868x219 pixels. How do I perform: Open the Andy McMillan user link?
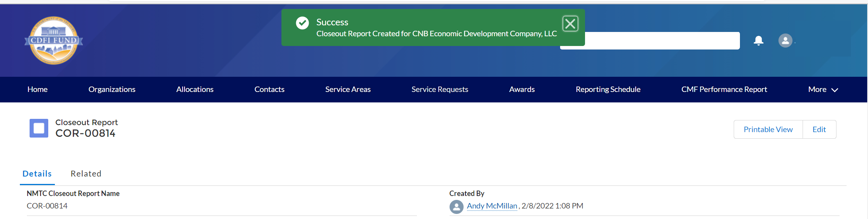tap(492, 206)
